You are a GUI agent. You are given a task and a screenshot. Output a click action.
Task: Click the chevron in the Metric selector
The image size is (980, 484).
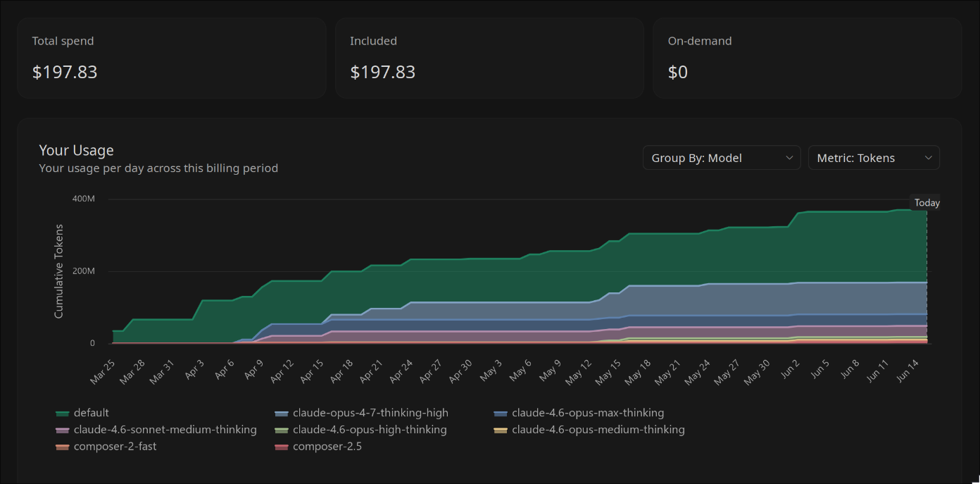tap(928, 158)
